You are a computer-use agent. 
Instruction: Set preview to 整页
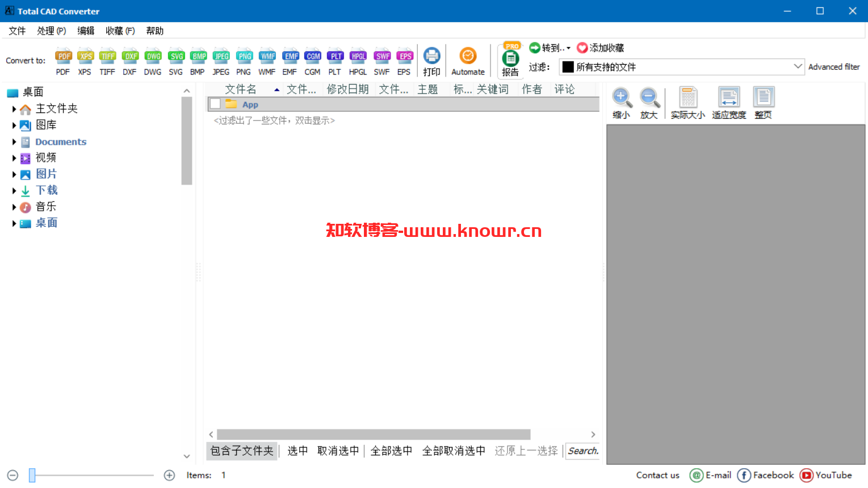[x=764, y=103]
